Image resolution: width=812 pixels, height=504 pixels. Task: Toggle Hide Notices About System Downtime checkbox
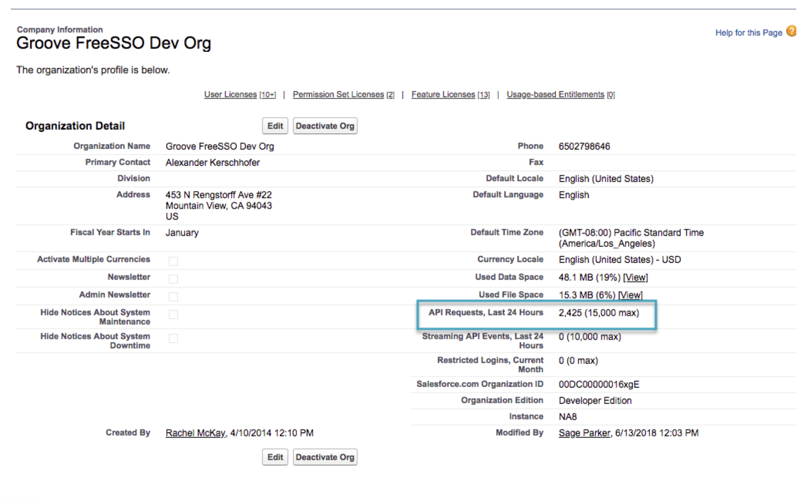pyautogui.click(x=173, y=338)
